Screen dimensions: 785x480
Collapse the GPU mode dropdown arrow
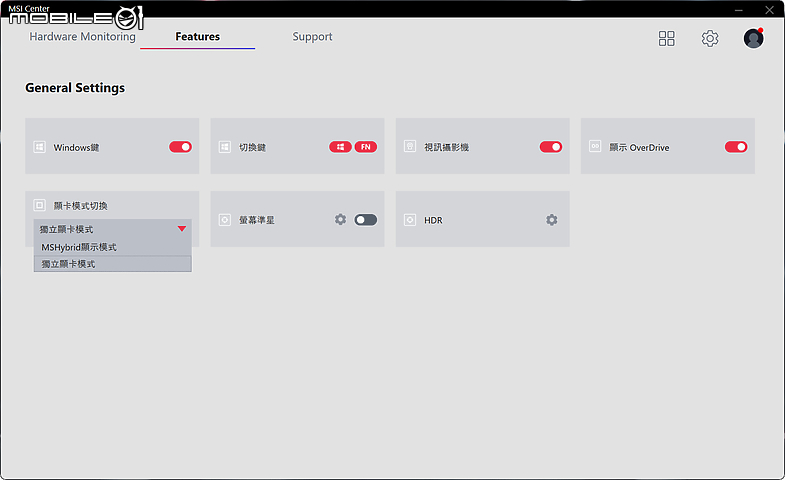coord(182,229)
